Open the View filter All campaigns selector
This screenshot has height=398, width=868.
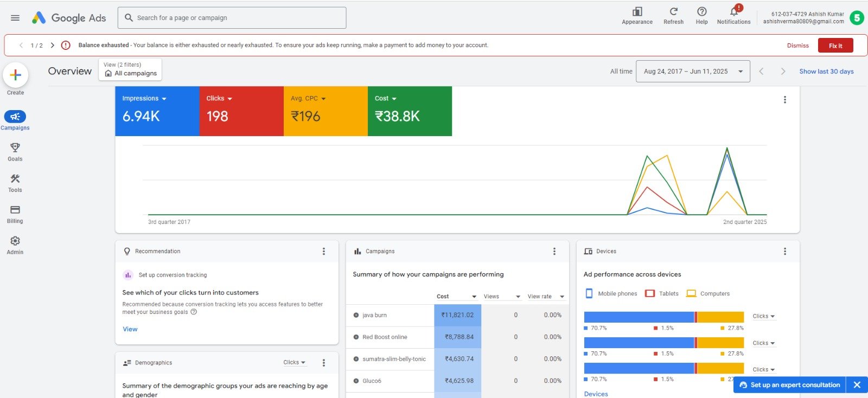pos(130,69)
